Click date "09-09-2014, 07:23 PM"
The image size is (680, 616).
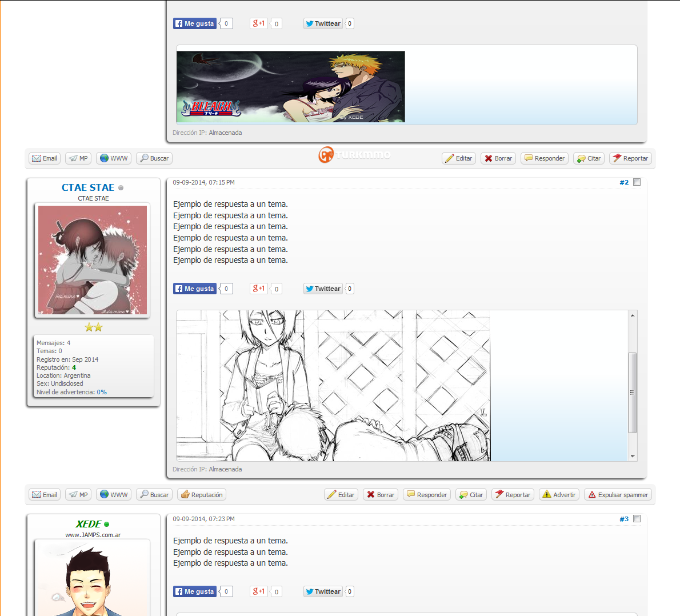tap(204, 519)
